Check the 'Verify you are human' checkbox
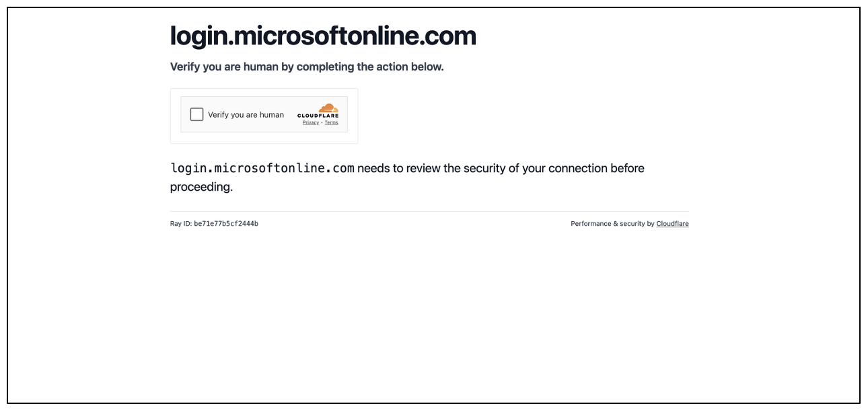Image resolution: width=868 pixels, height=410 pixels. [x=196, y=114]
